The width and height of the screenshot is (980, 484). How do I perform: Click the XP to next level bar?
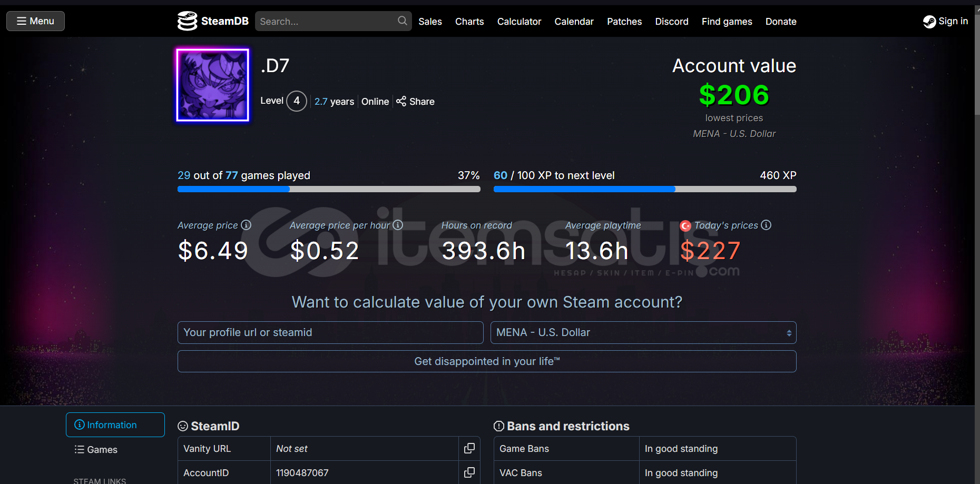[645, 189]
